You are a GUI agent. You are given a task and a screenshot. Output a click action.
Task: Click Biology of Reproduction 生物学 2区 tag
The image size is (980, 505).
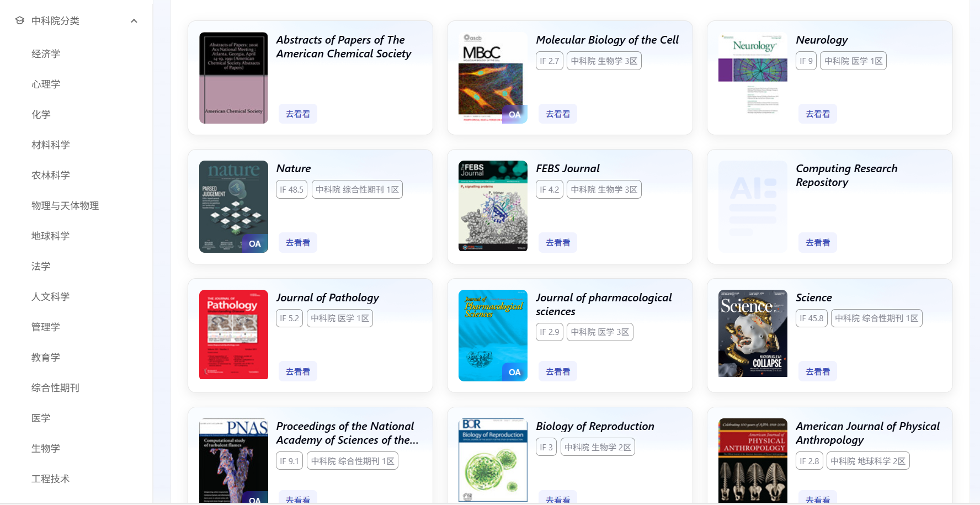click(598, 447)
